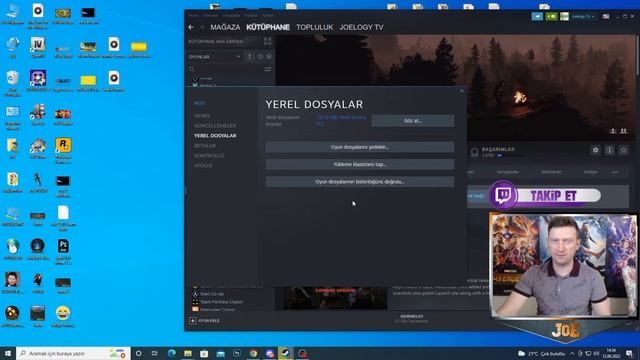Click the Steam icon on the taskbar
The width and height of the screenshot is (640, 360).
286,353
